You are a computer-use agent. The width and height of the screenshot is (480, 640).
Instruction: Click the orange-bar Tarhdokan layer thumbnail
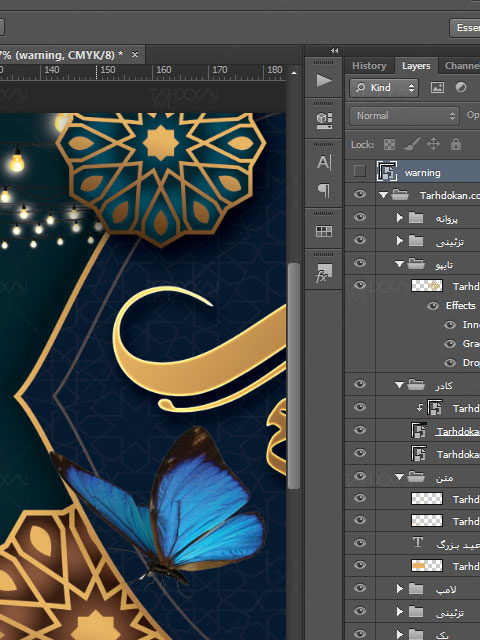427,566
